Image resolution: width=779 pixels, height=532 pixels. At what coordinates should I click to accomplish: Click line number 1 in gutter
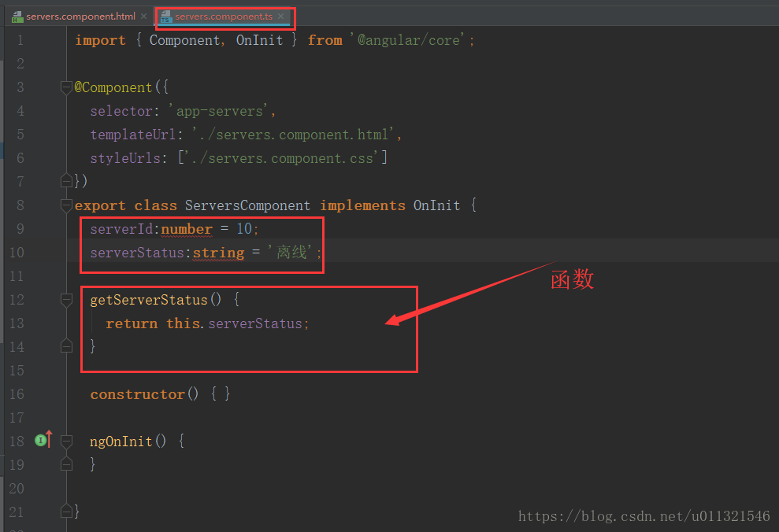(20, 40)
